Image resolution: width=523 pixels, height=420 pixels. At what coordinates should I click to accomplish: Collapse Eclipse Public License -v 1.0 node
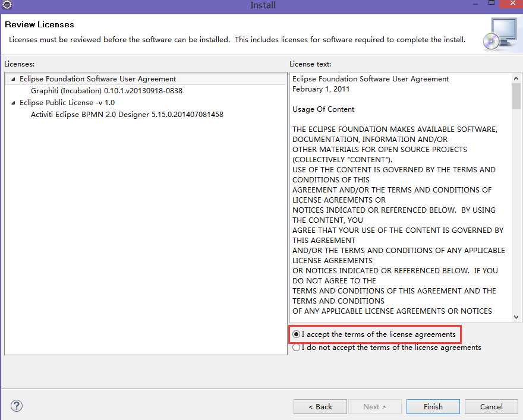pyautogui.click(x=13, y=103)
